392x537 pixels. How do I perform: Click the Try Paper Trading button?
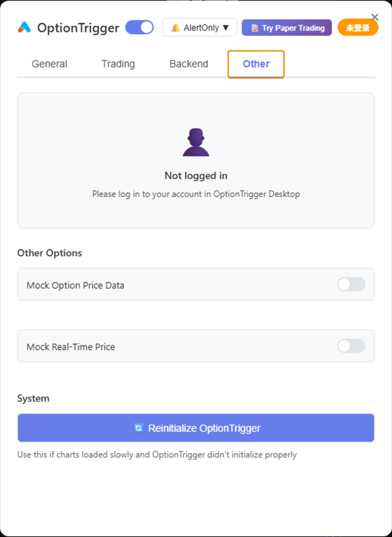click(x=287, y=28)
